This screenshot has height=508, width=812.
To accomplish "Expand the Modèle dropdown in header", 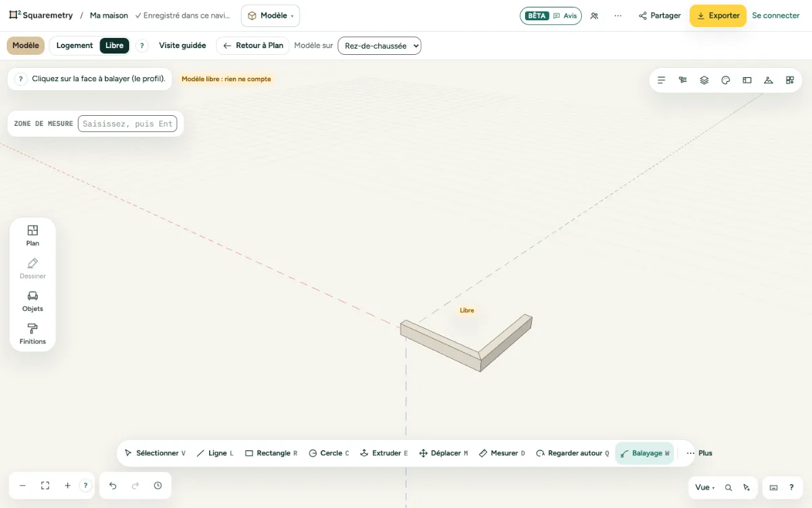I will (x=270, y=16).
